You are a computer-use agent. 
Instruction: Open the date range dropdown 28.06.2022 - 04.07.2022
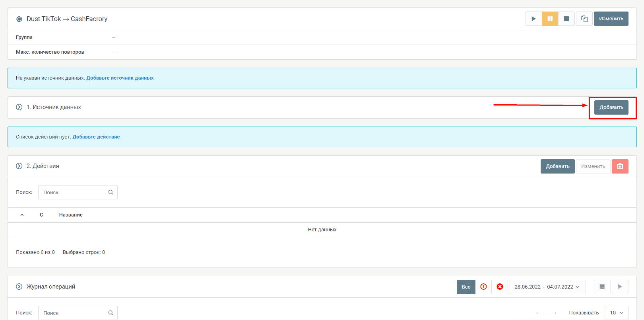[x=547, y=287]
